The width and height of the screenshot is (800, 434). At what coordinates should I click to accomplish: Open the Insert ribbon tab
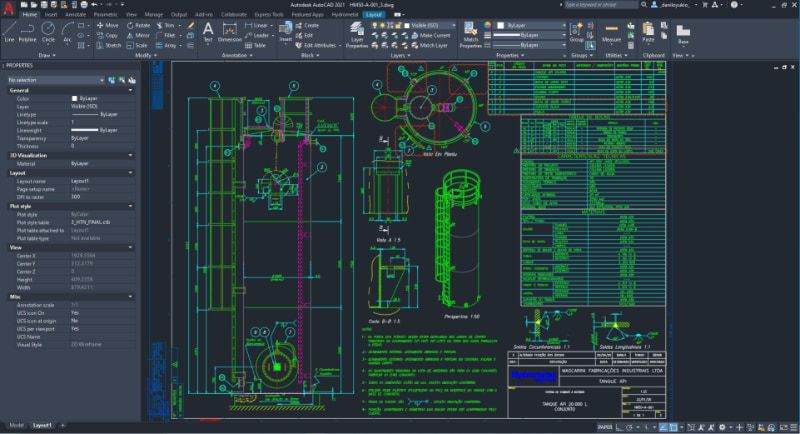[51, 15]
